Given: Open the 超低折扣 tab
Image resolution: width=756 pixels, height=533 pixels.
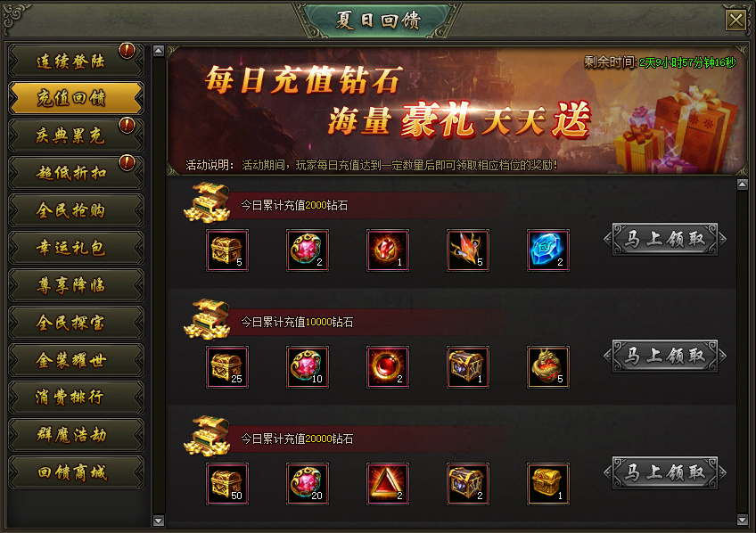Looking at the screenshot, I should [x=76, y=173].
